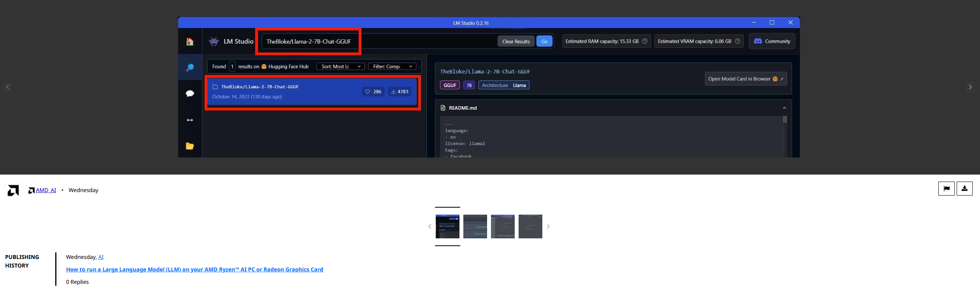The width and height of the screenshot is (980, 292).
Task: Open the AMD_AI author link
Action: (x=46, y=190)
